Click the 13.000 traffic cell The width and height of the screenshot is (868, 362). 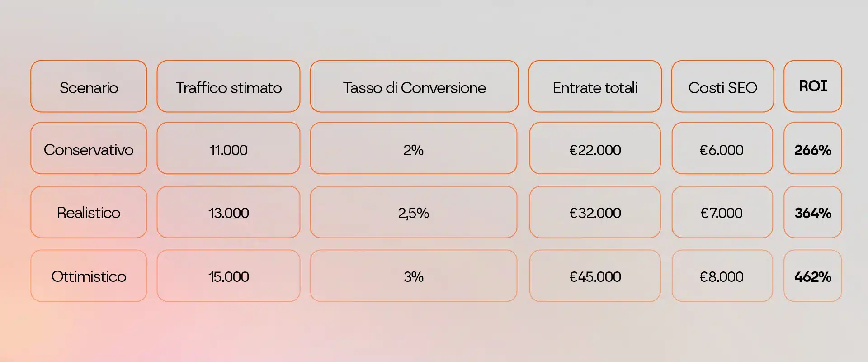(x=228, y=212)
